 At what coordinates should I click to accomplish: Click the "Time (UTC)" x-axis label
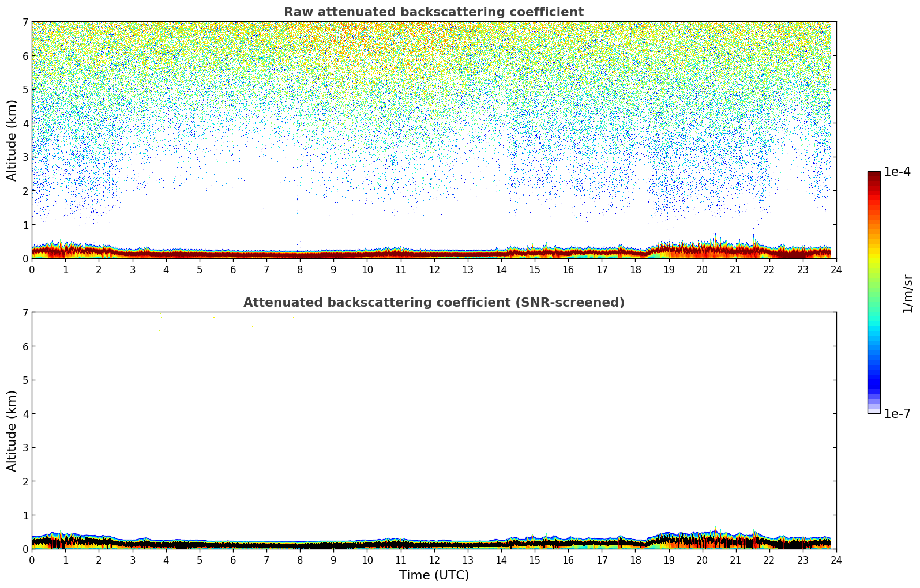pyautogui.click(x=434, y=575)
